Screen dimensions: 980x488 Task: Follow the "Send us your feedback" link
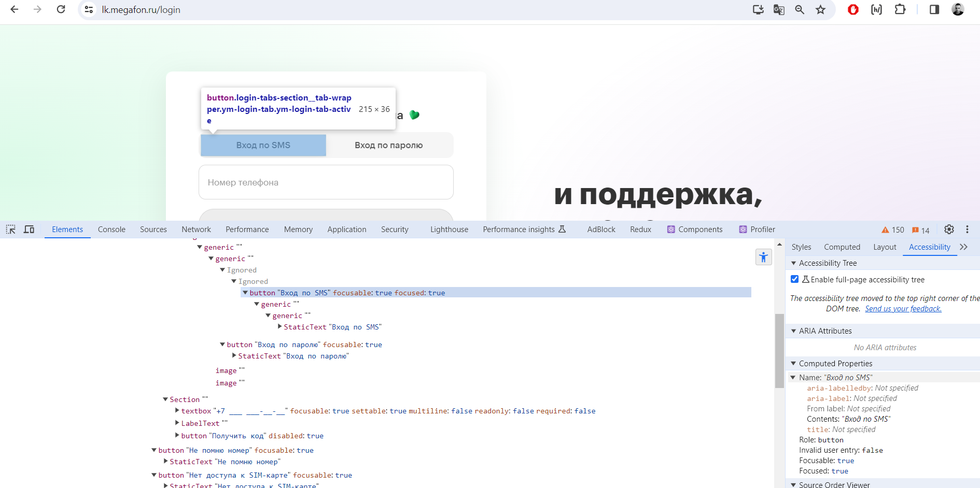point(903,309)
